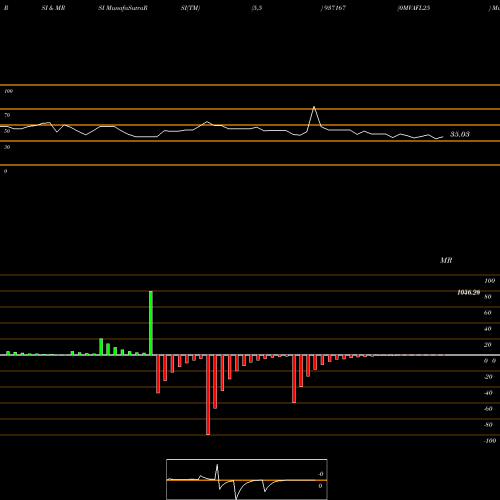
Task: Click the MR axis label 20
Action: [x=488, y=345]
